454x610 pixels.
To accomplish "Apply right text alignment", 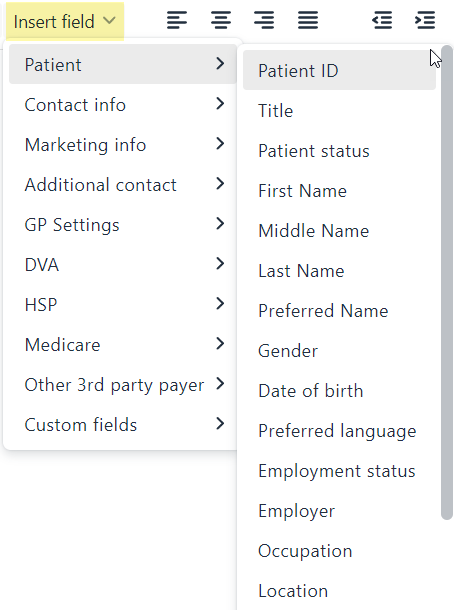I will point(264,21).
